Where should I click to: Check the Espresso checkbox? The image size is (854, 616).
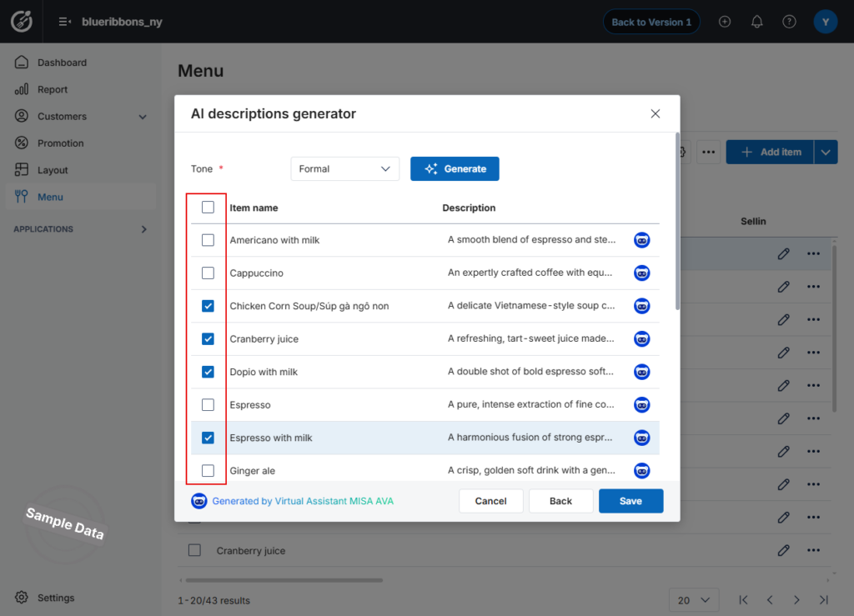click(208, 405)
